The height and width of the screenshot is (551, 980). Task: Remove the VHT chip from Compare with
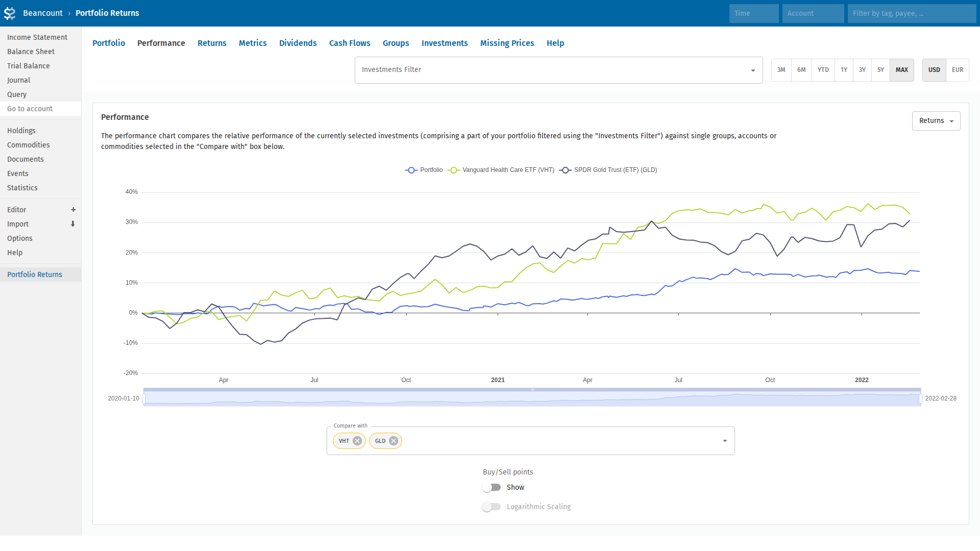357,441
